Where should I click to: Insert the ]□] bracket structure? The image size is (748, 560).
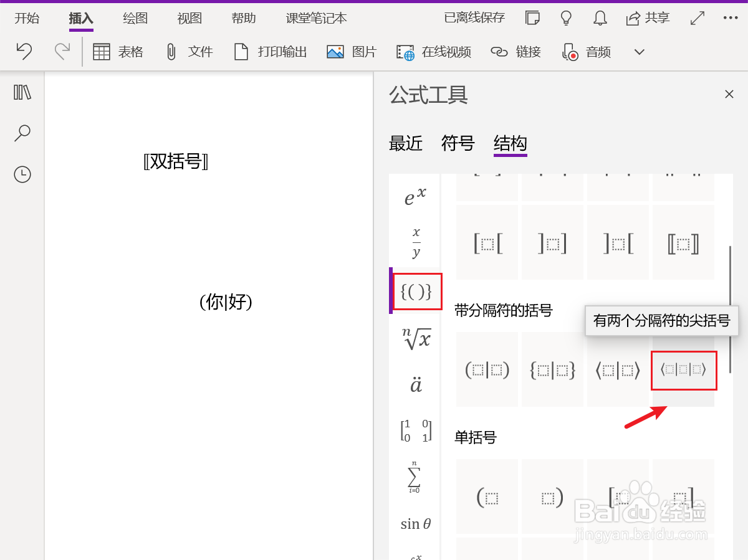(553, 242)
